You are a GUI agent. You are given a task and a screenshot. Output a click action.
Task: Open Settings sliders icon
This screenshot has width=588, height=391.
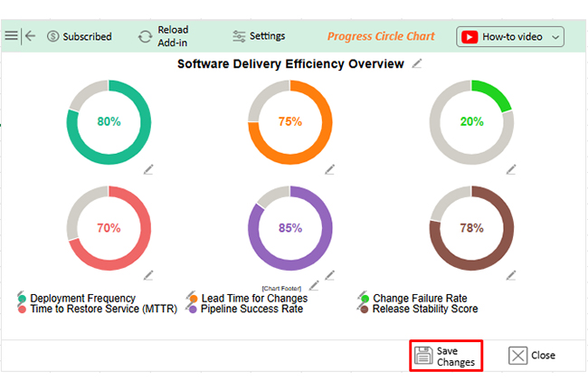pyautogui.click(x=239, y=36)
